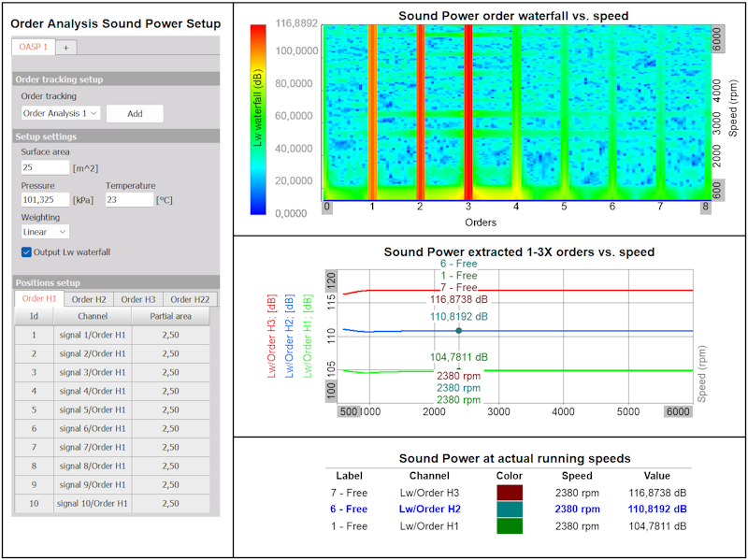Viewport: 748px width, 560px height.
Task: Select the cursor marker on blue curve
Action: (458, 331)
